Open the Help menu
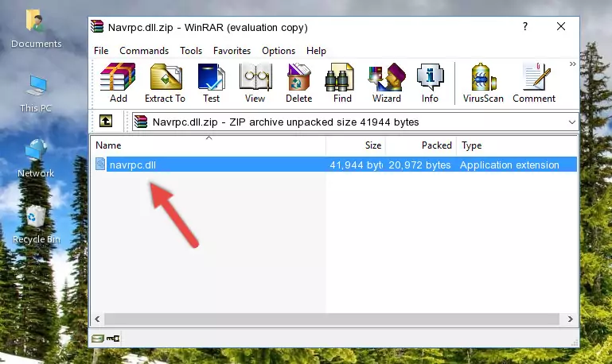 pos(316,51)
